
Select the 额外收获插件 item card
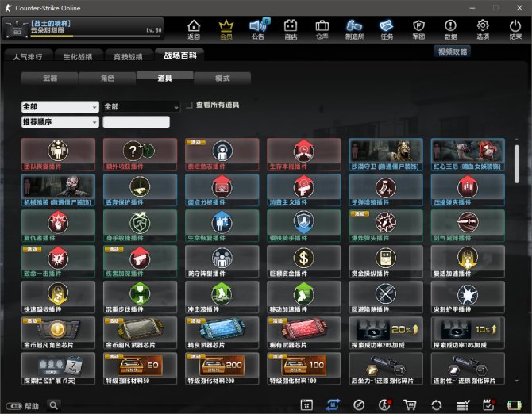[140, 154]
